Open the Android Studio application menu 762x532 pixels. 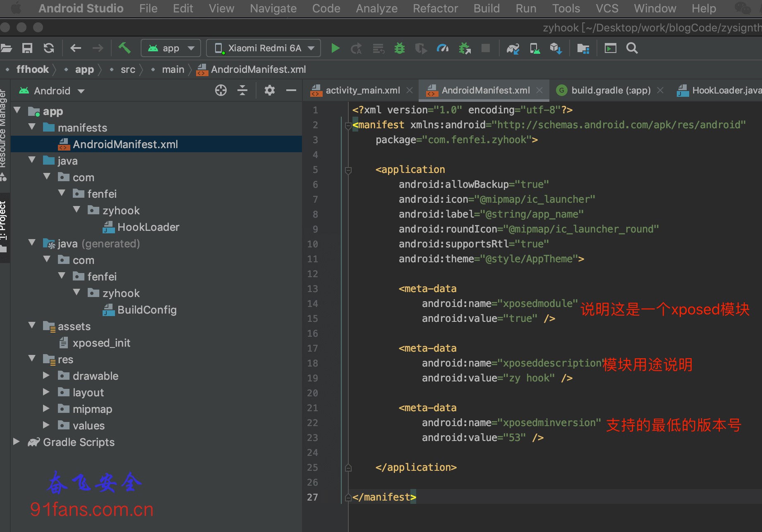pyautogui.click(x=81, y=8)
